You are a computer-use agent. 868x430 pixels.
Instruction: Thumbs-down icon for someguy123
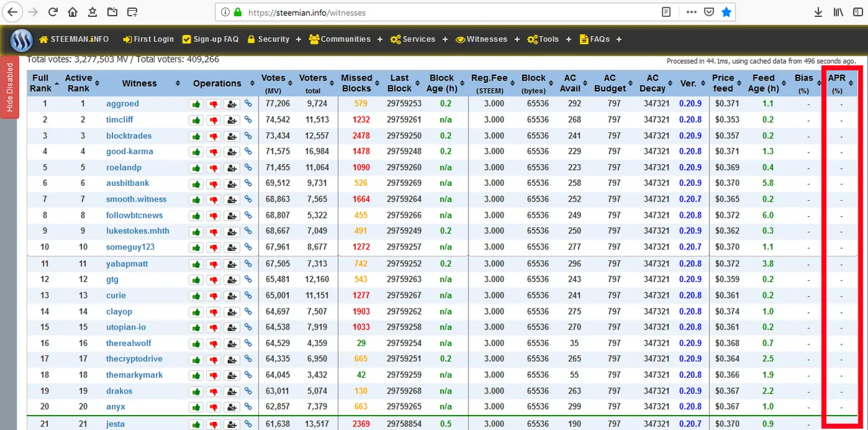click(x=214, y=248)
